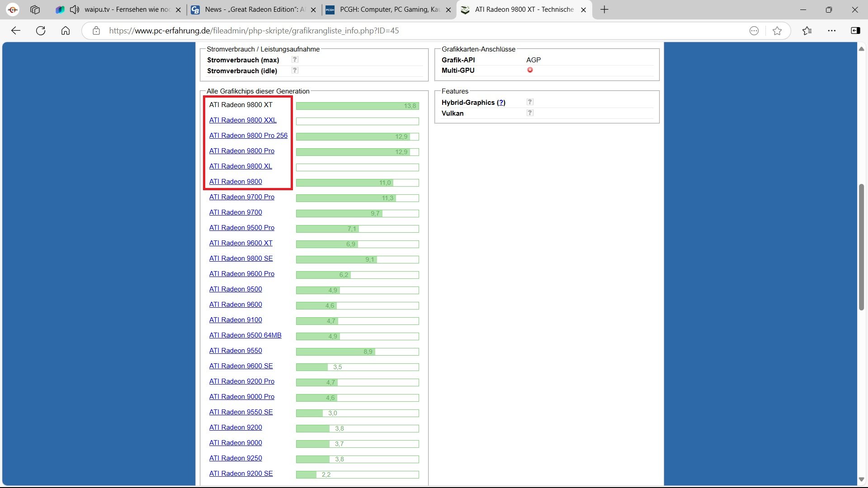This screenshot has width=868, height=488.
Task: Open the ATI Radeon 9800 Pro 256 link
Action: click(248, 136)
